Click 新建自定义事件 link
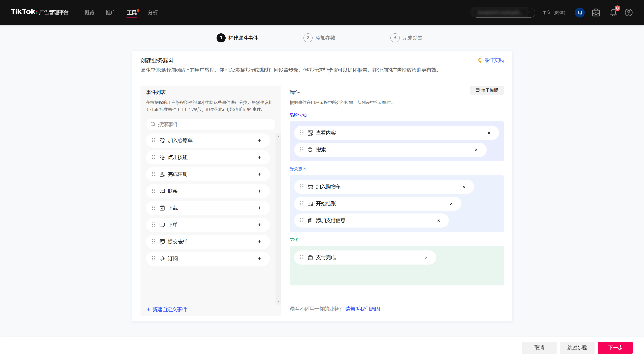644x357 pixels. 167,310
